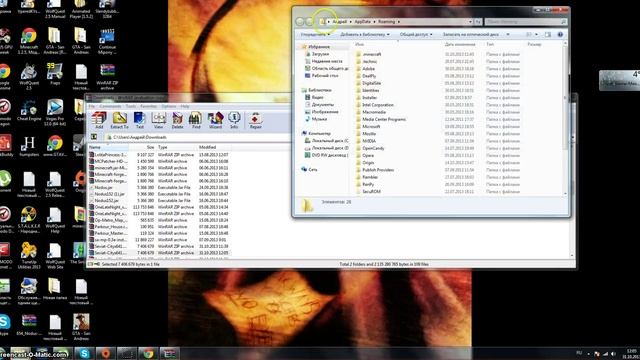Open Добавить в библиотеку dropdown in Explorer
Viewport: 640px width, 360px height.
(x=365, y=35)
